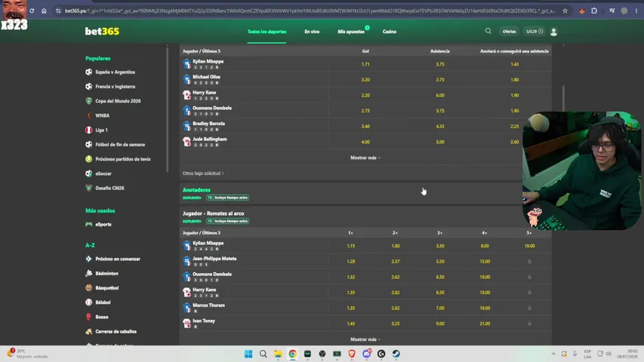This screenshot has width=644, height=362.
Task: Click the sidebar scrollbar
Action: click(167, 110)
